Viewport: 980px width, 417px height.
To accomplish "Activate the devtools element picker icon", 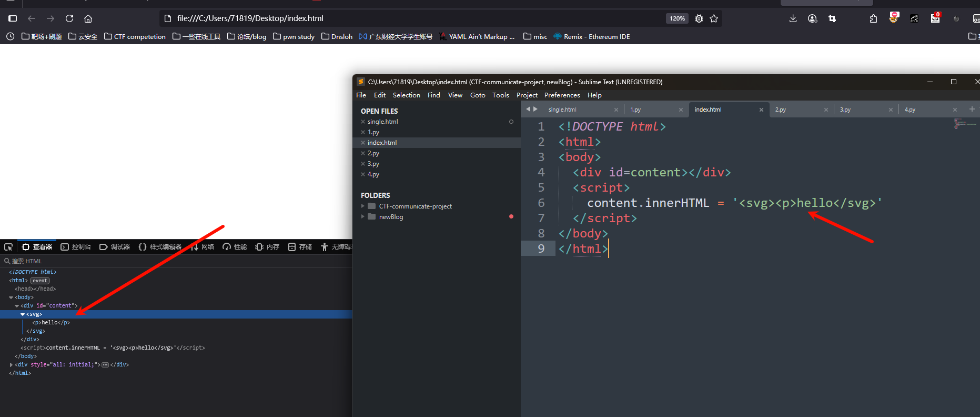I will [x=8, y=247].
